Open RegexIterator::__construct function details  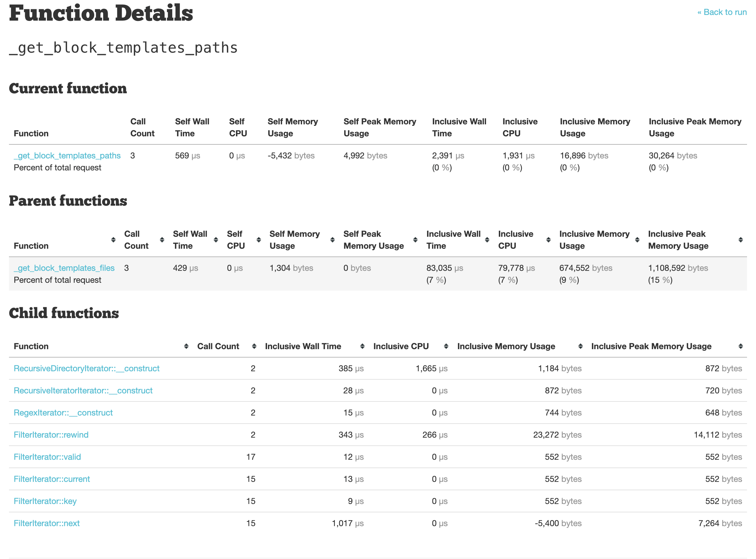(x=63, y=413)
